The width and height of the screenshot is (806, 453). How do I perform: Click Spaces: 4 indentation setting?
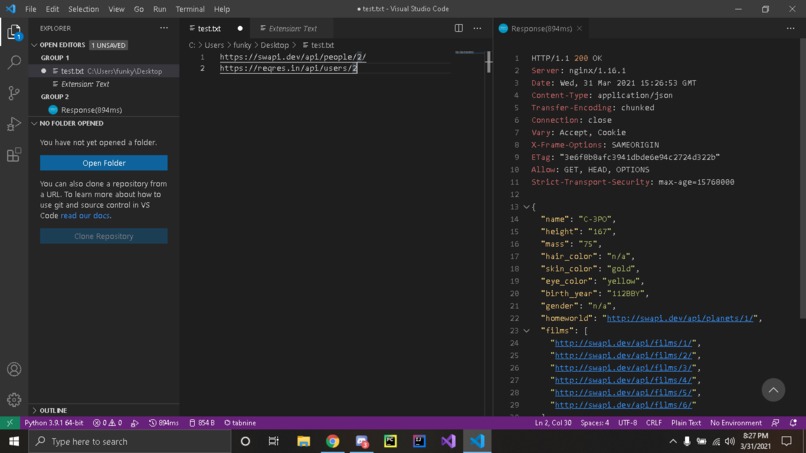pos(594,423)
